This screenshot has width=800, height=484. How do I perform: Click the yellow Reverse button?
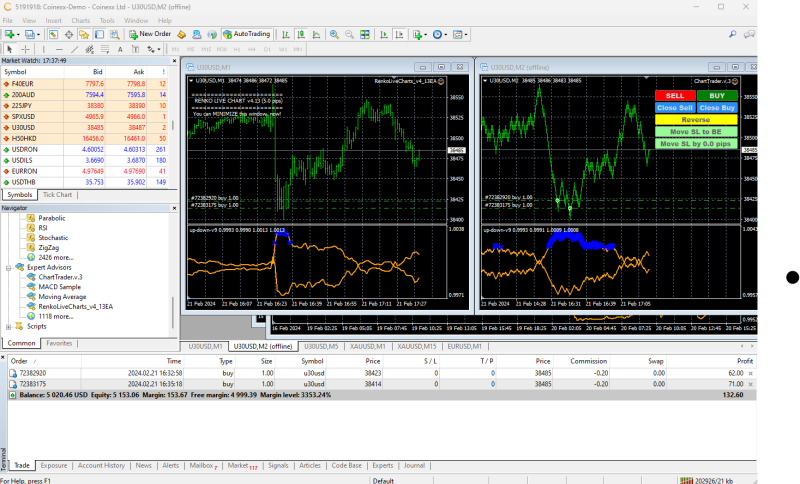tap(695, 119)
